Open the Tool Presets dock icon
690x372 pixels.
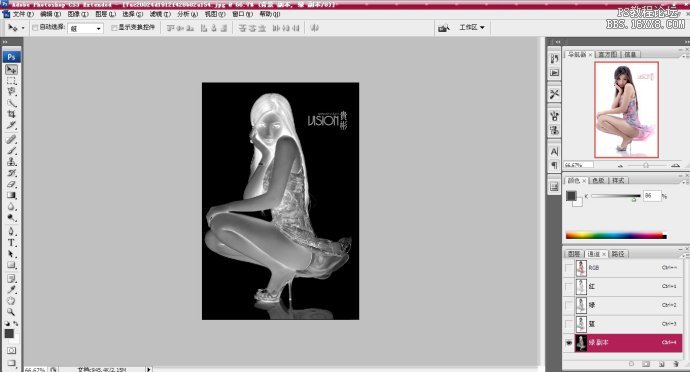pyautogui.click(x=554, y=94)
